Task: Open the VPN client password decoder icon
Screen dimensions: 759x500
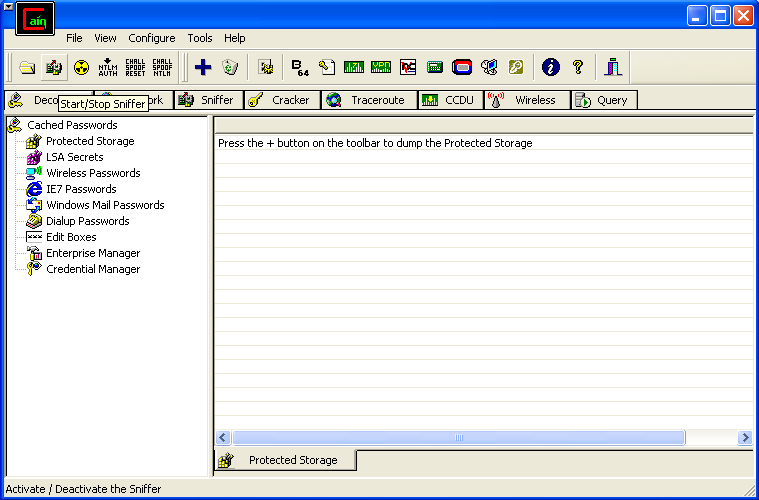Action: tap(381, 67)
